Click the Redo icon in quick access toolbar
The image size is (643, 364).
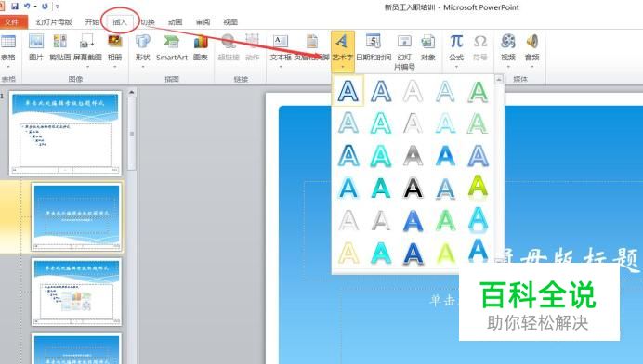pos(45,6)
